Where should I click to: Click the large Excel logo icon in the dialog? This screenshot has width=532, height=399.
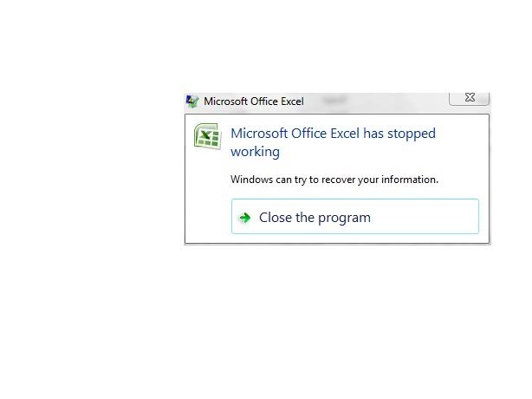pos(208,136)
